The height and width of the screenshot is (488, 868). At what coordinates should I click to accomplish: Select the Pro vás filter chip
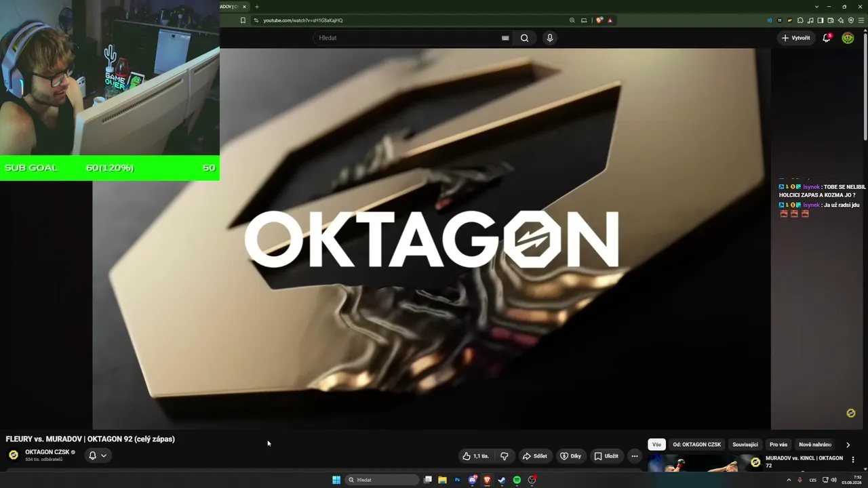[778, 445]
